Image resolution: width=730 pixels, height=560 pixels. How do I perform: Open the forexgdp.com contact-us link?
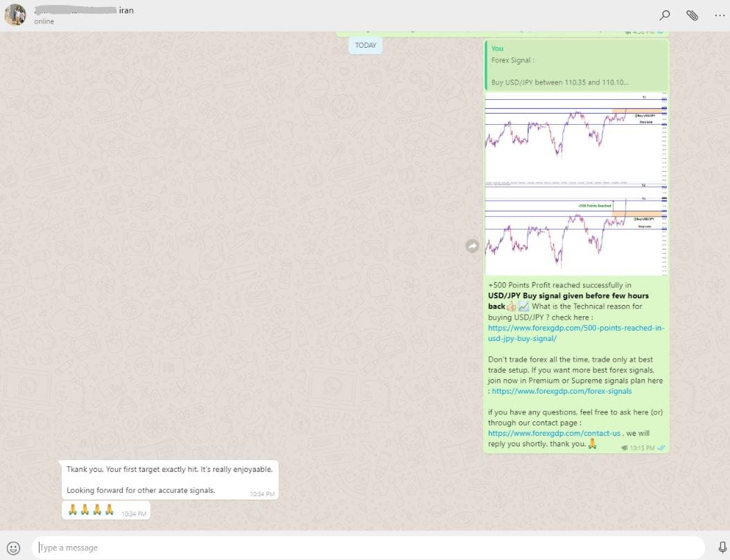554,433
